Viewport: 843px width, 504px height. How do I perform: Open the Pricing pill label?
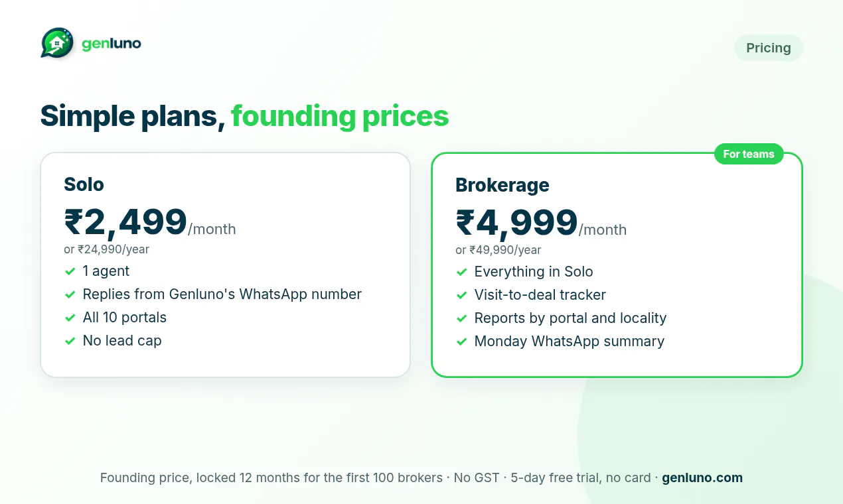pos(768,48)
